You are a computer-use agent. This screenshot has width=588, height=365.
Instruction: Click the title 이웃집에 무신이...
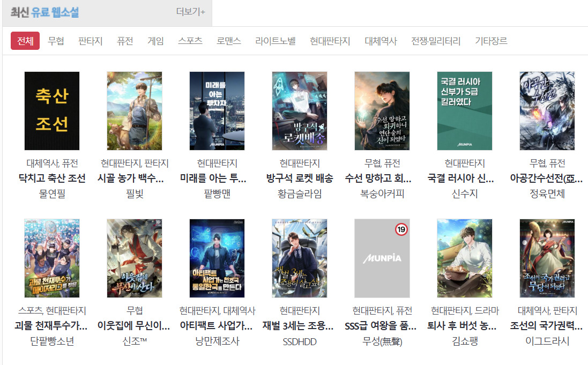133,326
